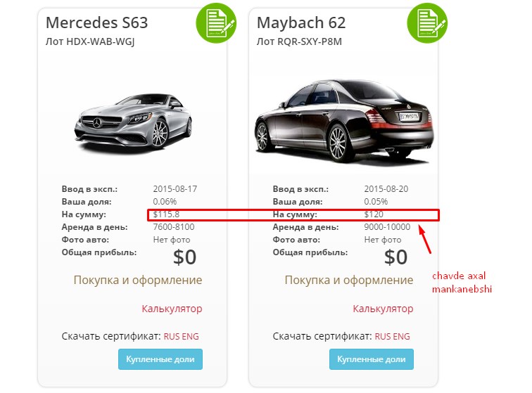Open Калькулятор link under Mercedes S63
Viewport: 532px width, 393px height.
172,309
